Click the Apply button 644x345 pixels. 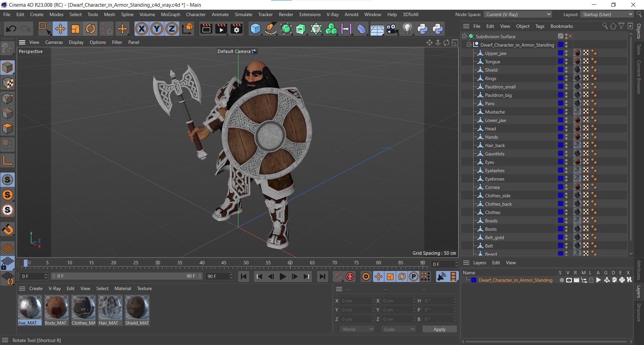439,329
